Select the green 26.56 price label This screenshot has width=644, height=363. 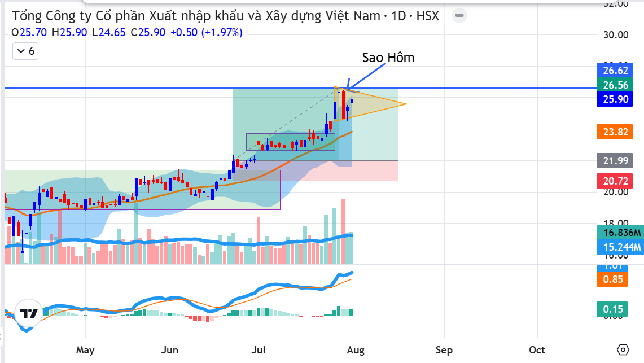[x=615, y=85]
